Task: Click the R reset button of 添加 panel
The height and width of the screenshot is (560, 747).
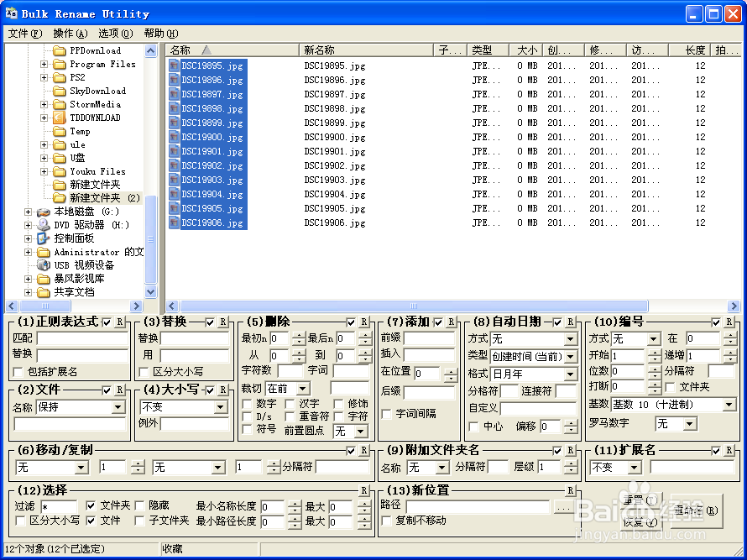Action: pyautogui.click(x=451, y=322)
